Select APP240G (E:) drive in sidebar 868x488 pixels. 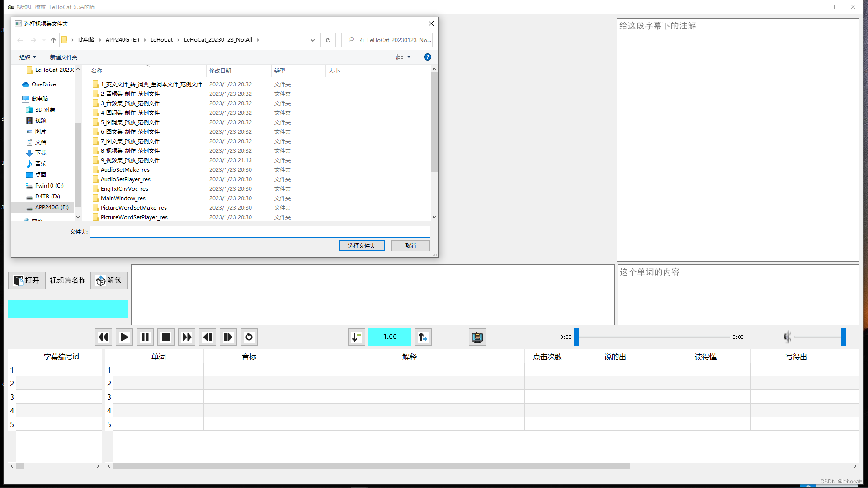[52, 207]
